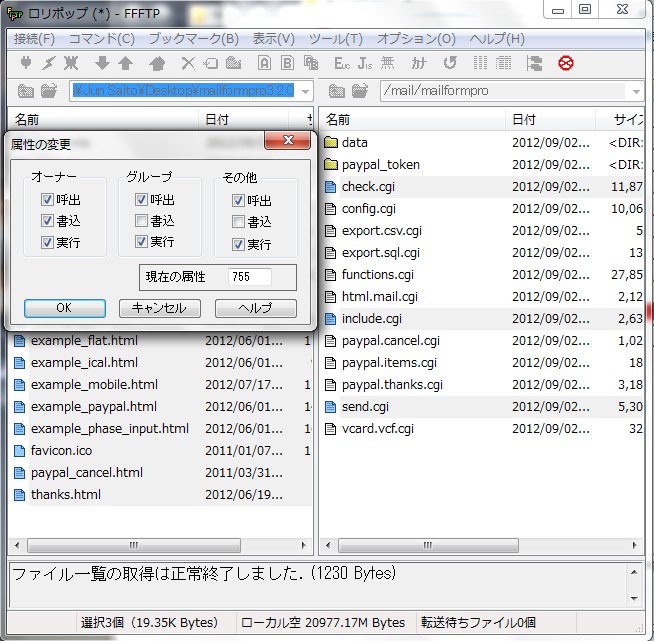Toggle グループ 呼出 checkbox
This screenshot has width=654, height=641.
pos(141,199)
